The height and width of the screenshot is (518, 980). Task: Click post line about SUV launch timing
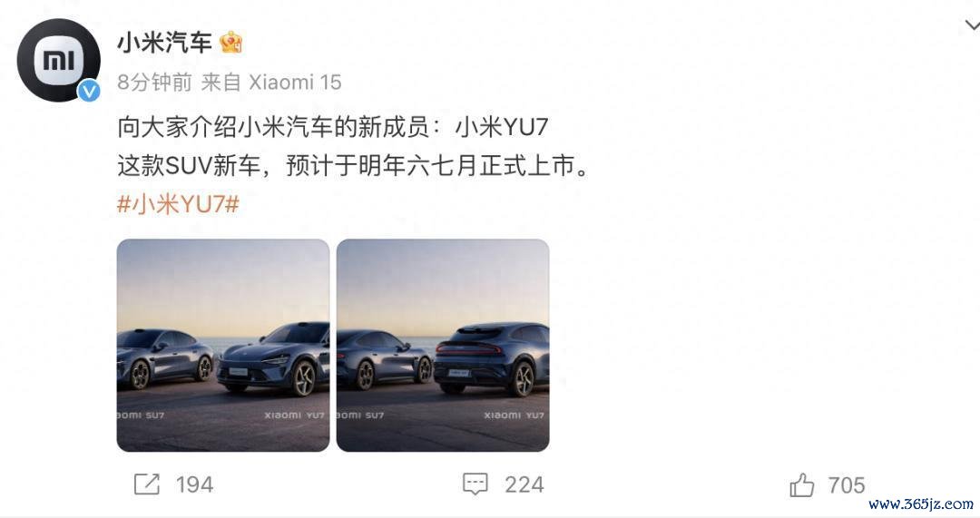(354, 166)
